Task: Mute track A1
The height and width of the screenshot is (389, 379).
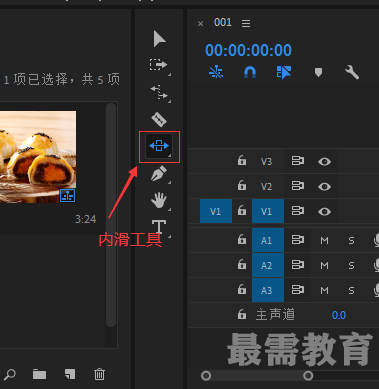Action: point(324,240)
